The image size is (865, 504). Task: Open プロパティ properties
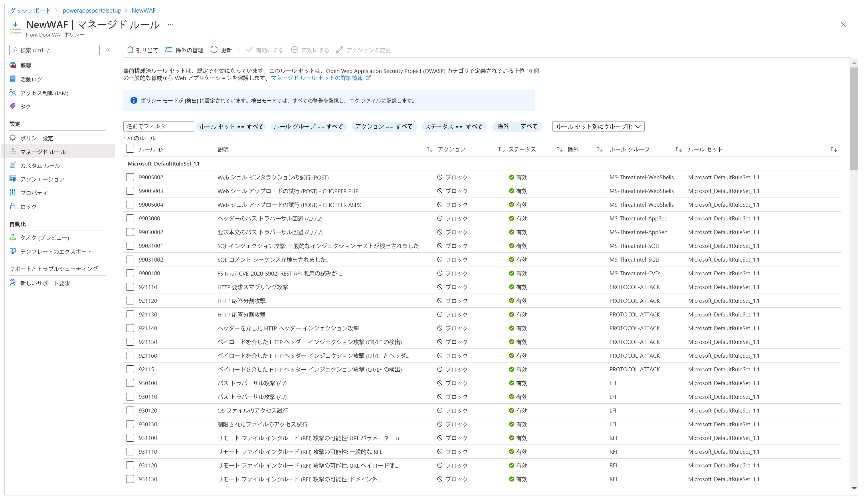coord(34,193)
